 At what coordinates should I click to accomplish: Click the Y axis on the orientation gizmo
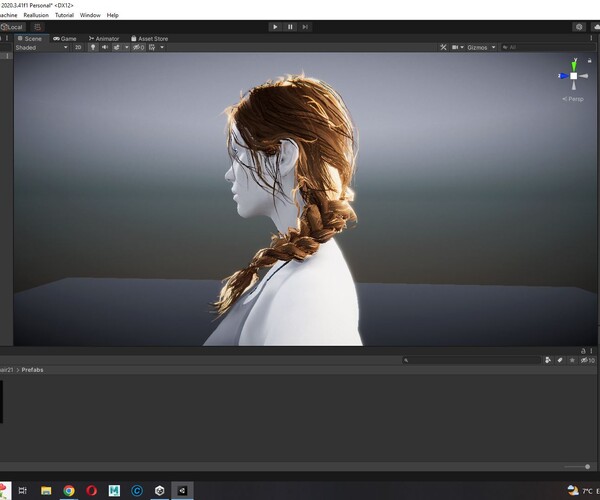pos(574,65)
